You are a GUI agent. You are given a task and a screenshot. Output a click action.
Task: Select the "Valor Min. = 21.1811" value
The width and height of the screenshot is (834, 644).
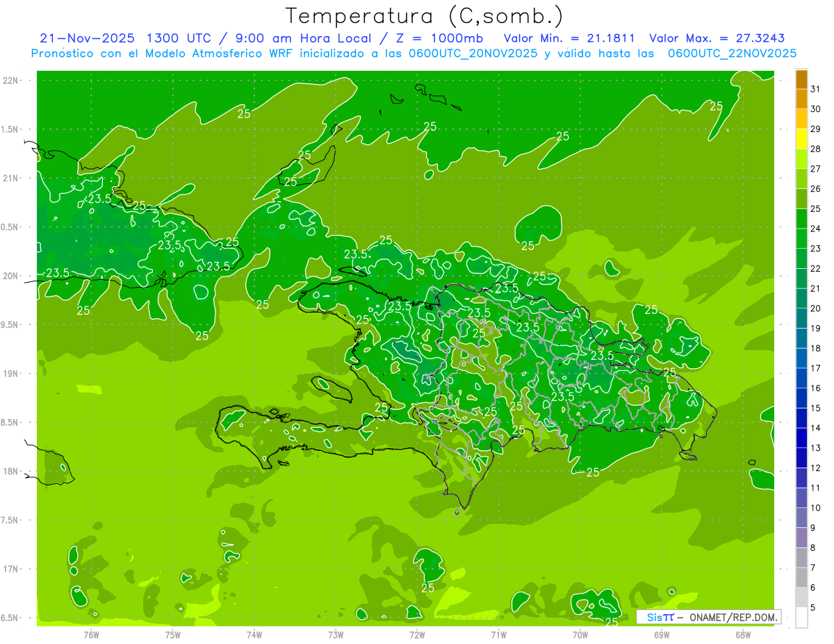tap(569, 38)
